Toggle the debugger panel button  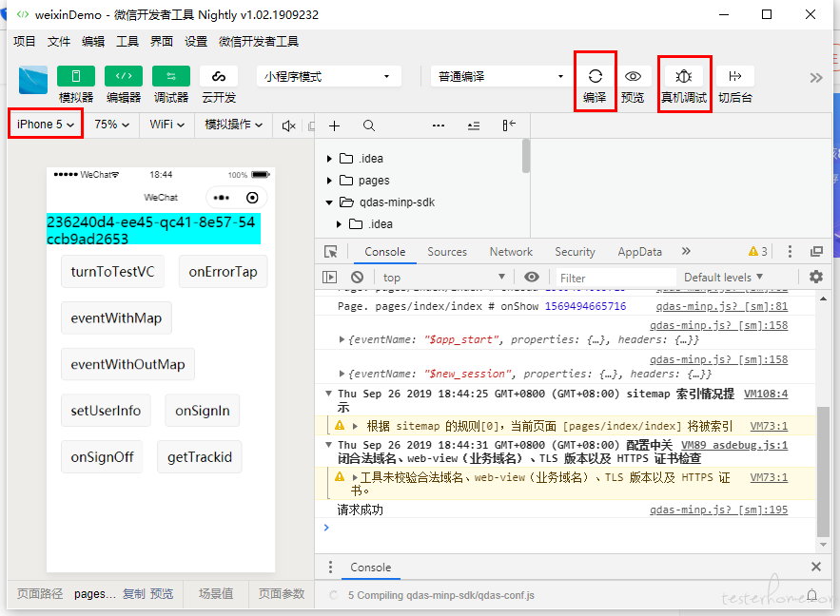(x=171, y=76)
